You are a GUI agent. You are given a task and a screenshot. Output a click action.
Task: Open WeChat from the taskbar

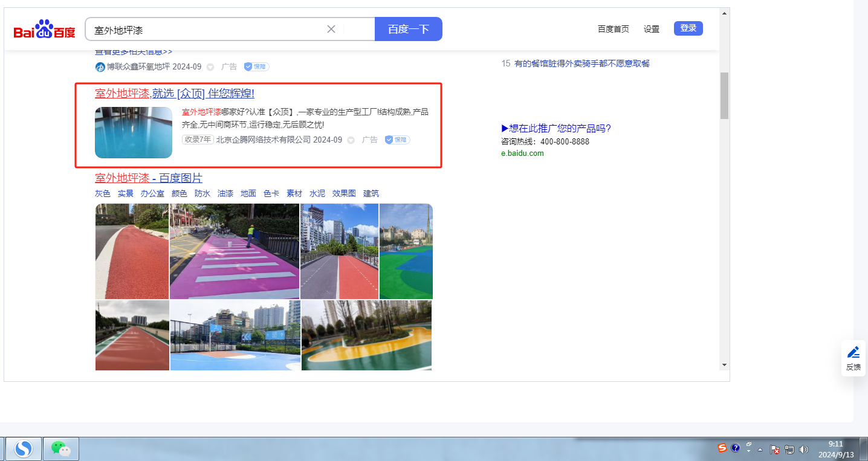coord(60,448)
